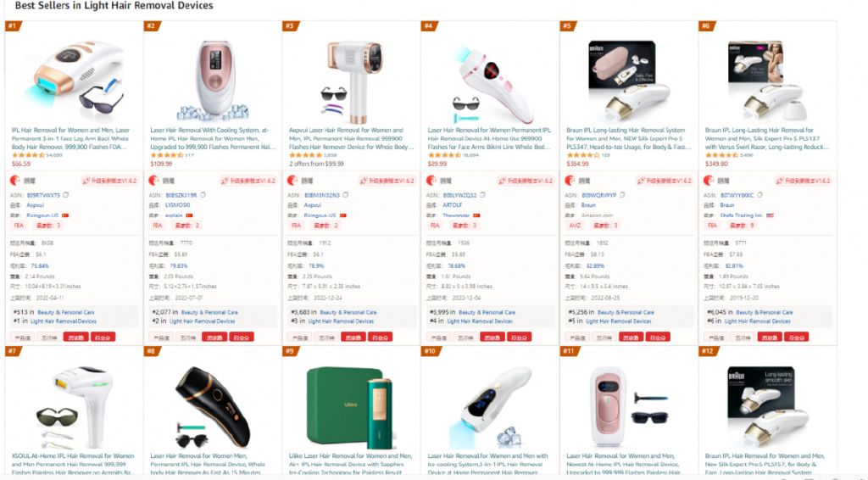Copy the ASIN B07WYY6KKC via copy icon
The image size is (868, 480).
760,195
